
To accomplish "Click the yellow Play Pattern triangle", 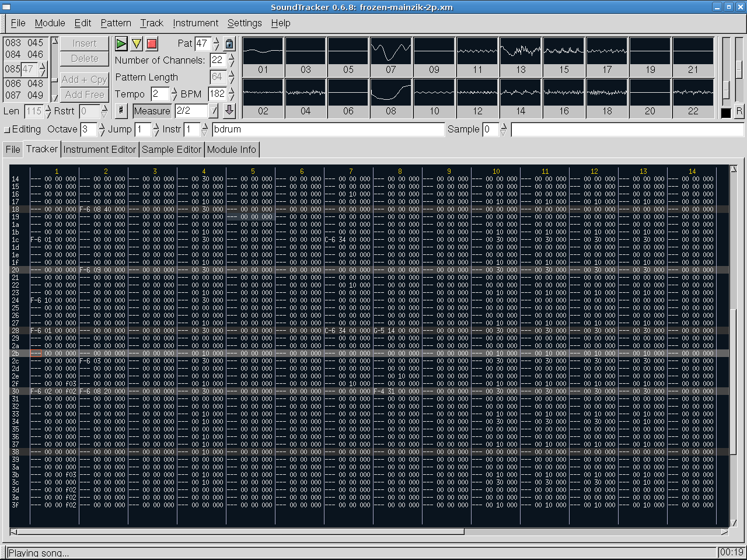I will [137, 44].
